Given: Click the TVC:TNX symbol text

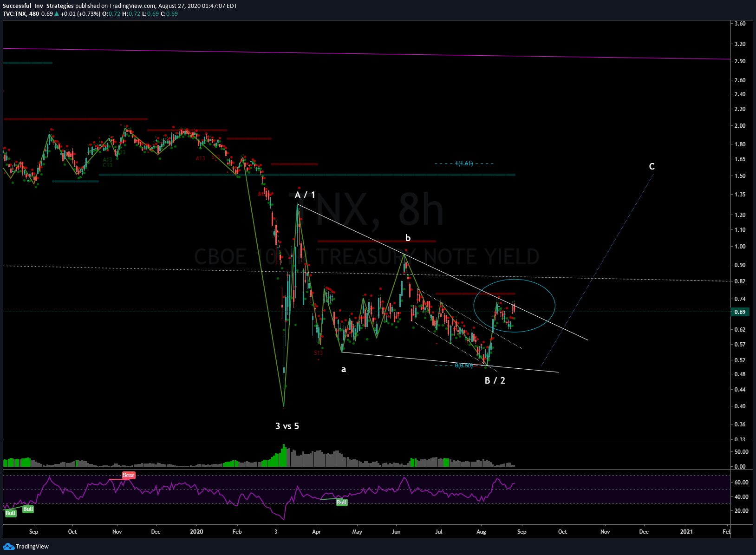Looking at the screenshot, I should [14, 13].
